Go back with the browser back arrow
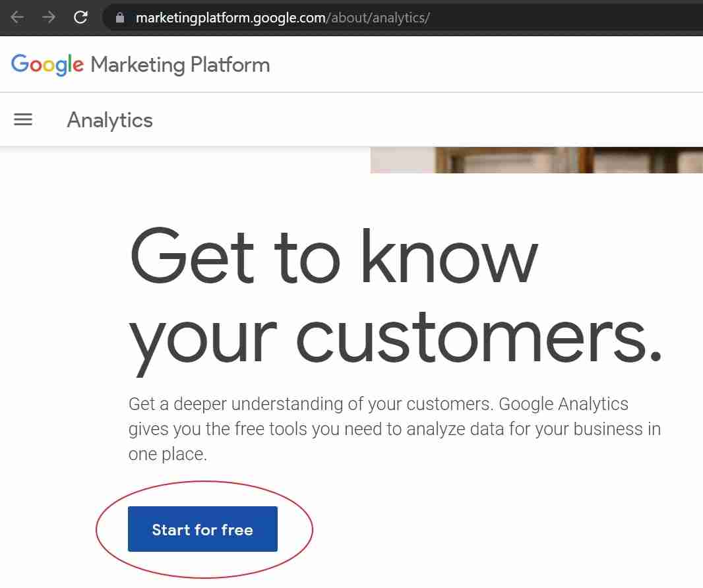703x588 pixels. (17, 18)
